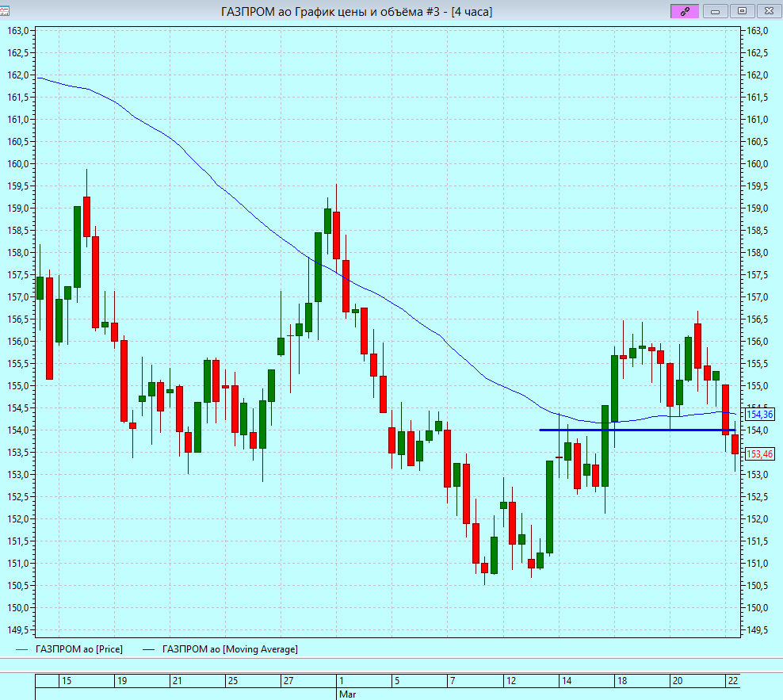Image resolution: width=783 pixels, height=700 pixels.
Task: Click the date 19 on the time axis
Action: point(122,680)
